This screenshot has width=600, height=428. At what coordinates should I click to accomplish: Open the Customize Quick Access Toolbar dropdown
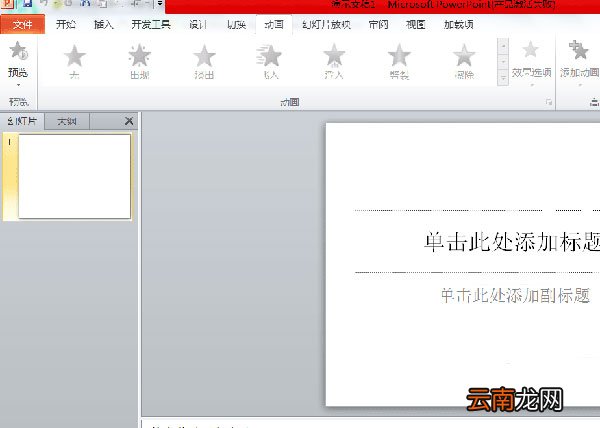160,4
